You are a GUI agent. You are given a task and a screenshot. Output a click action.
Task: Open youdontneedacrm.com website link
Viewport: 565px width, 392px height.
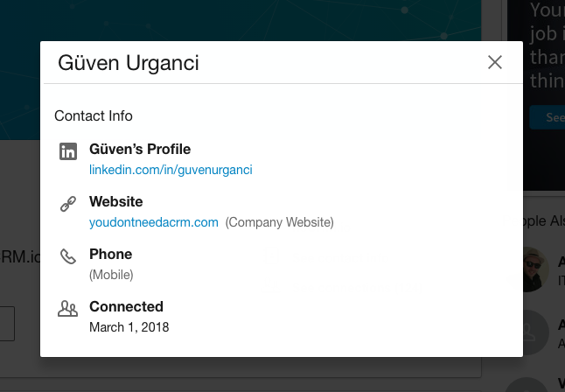154,222
